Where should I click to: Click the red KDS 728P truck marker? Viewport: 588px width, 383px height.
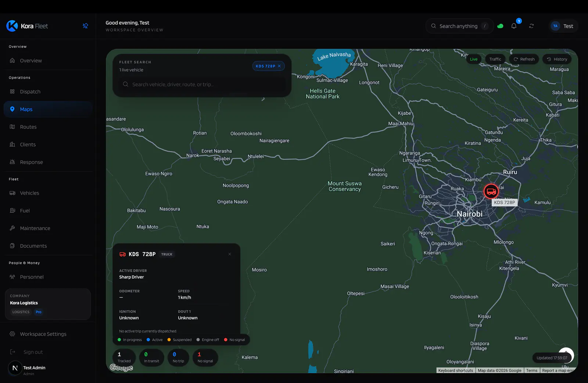pyautogui.click(x=491, y=192)
